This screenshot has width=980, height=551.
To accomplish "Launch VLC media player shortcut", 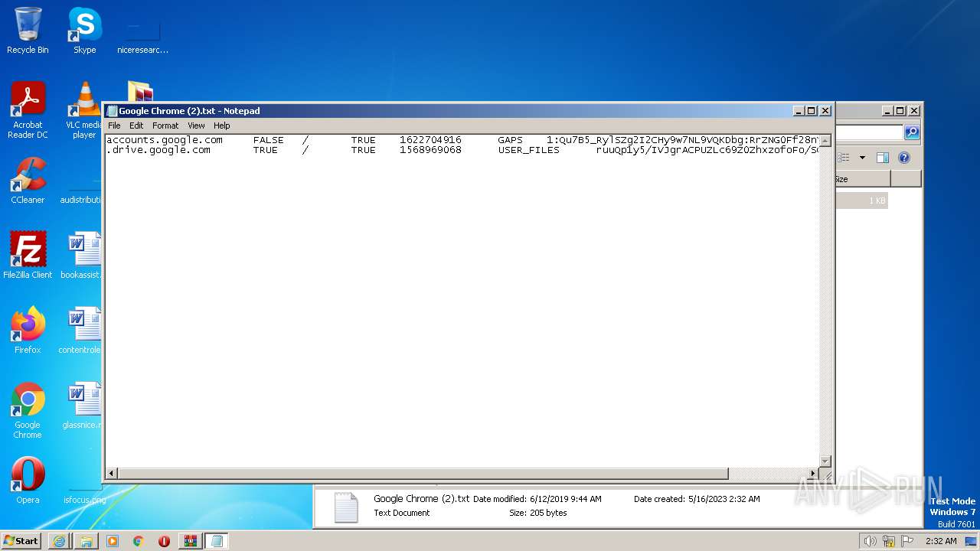I will (84, 110).
